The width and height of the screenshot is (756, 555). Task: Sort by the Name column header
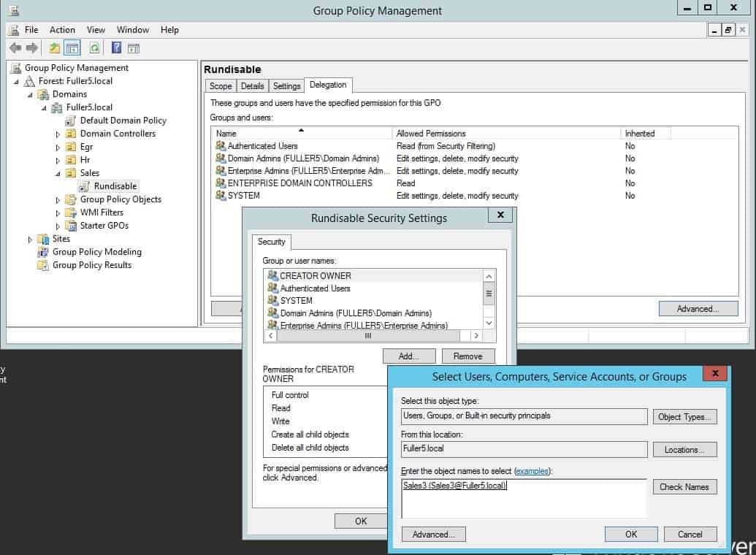tap(302, 133)
